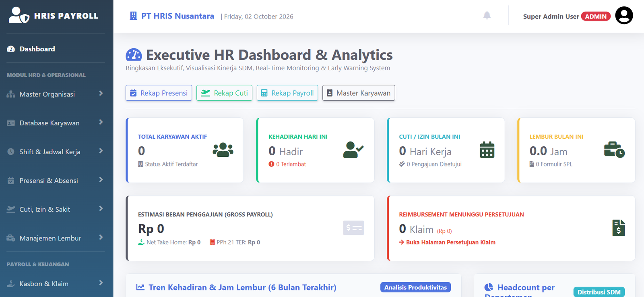Click the speedometer icon beside Executive HR Dashboard title
Screen dimensions: 644x297
[x=134, y=55]
